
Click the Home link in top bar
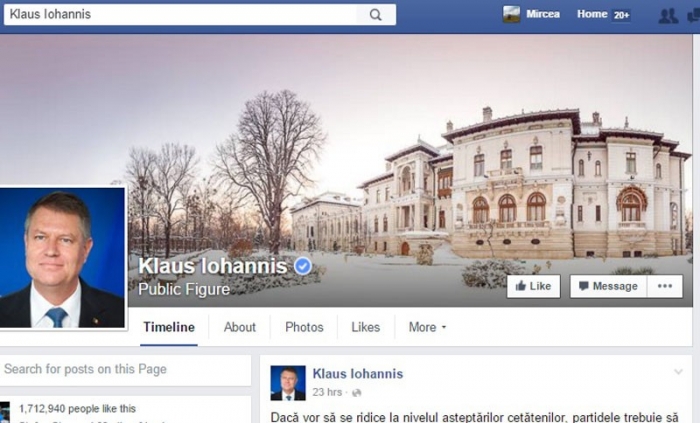[x=592, y=14]
